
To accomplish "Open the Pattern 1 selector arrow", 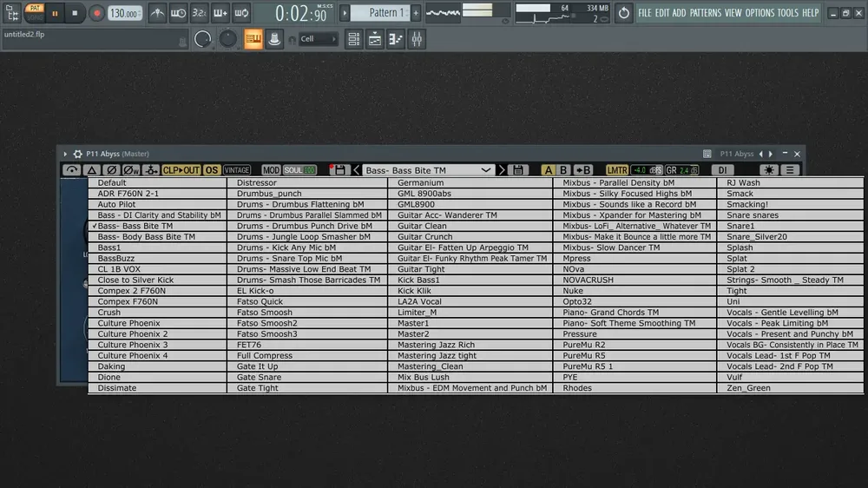I will point(345,13).
